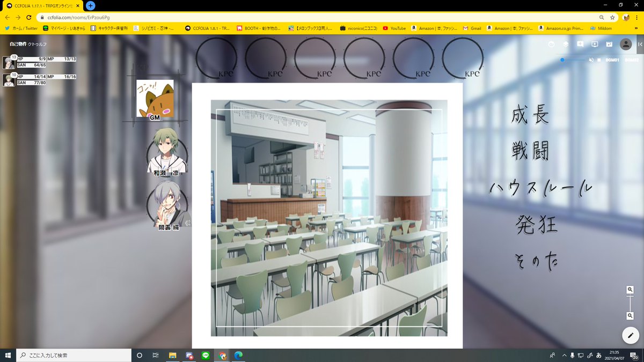
Task: Go back in browser
Action: click(x=7, y=17)
